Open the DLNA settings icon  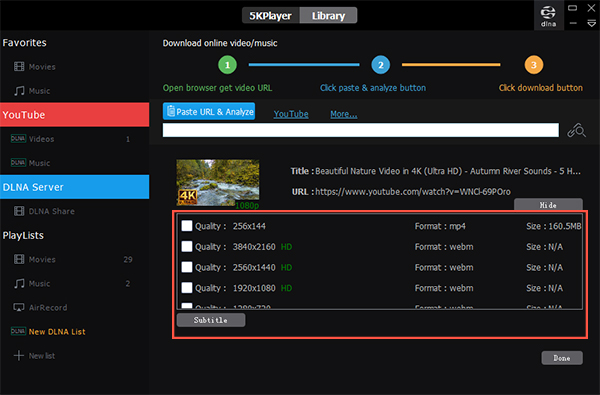[548, 15]
